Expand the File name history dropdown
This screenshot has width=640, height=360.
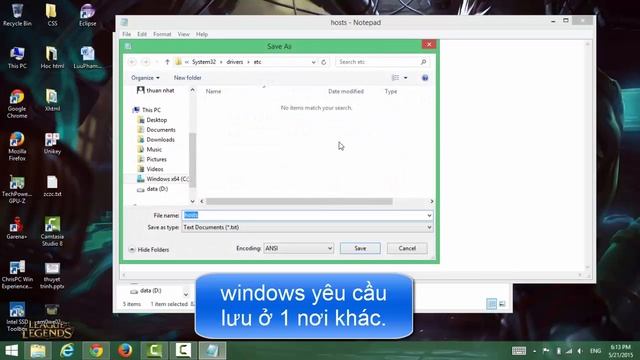click(429, 215)
